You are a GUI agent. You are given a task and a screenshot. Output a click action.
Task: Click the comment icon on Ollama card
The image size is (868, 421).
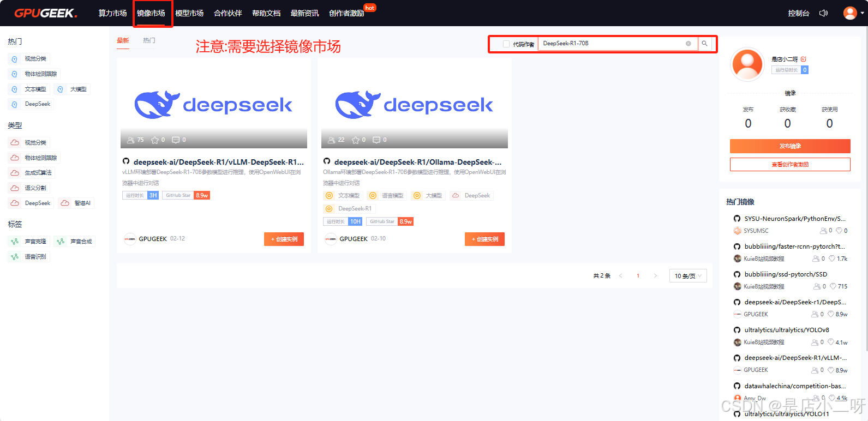pyautogui.click(x=376, y=140)
